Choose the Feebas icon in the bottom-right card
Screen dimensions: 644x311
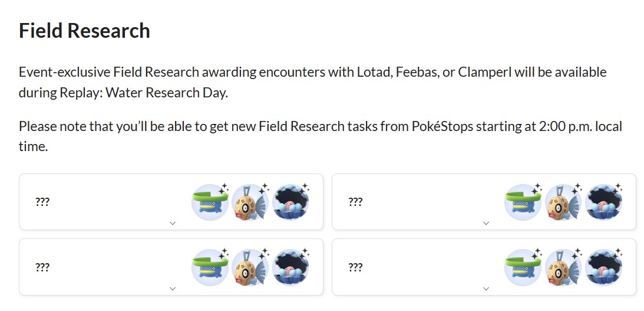563,268
